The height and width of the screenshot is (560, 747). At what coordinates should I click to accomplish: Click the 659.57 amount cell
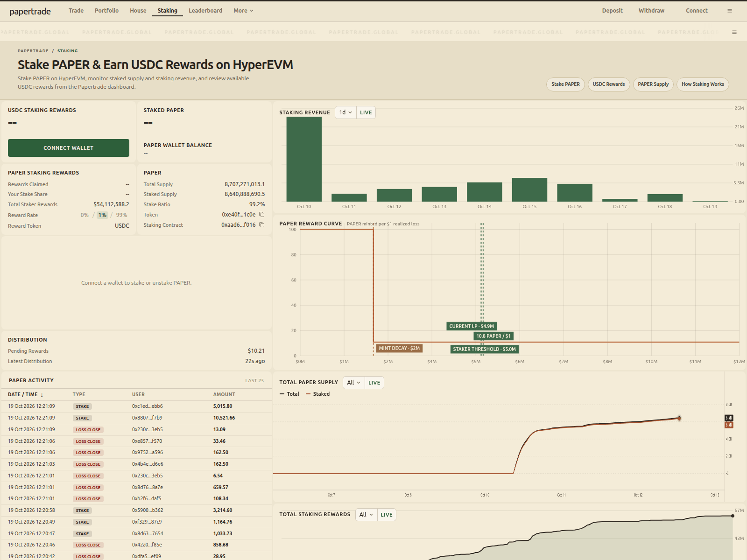[x=221, y=487]
